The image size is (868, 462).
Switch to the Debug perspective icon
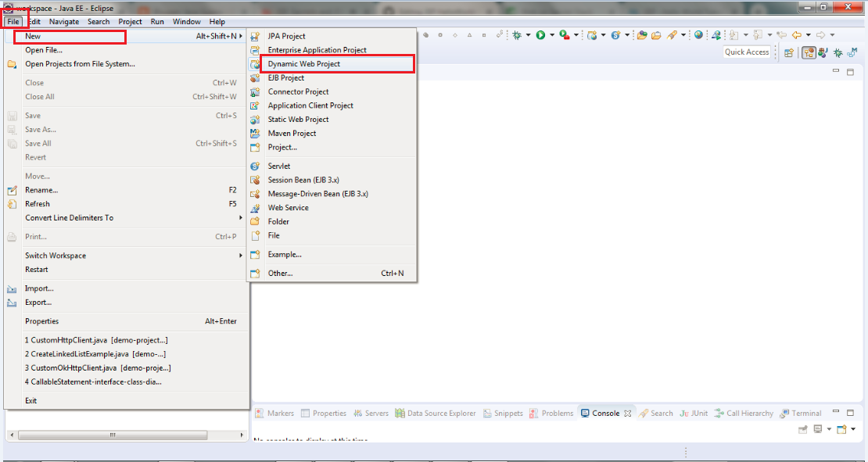pyautogui.click(x=838, y=52)
